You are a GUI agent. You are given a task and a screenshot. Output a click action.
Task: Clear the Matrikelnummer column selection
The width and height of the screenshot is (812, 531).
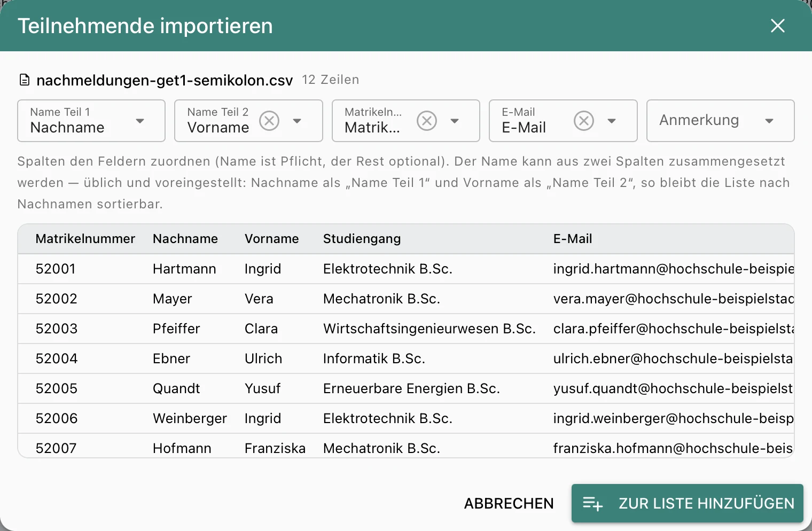pos(427,121)
